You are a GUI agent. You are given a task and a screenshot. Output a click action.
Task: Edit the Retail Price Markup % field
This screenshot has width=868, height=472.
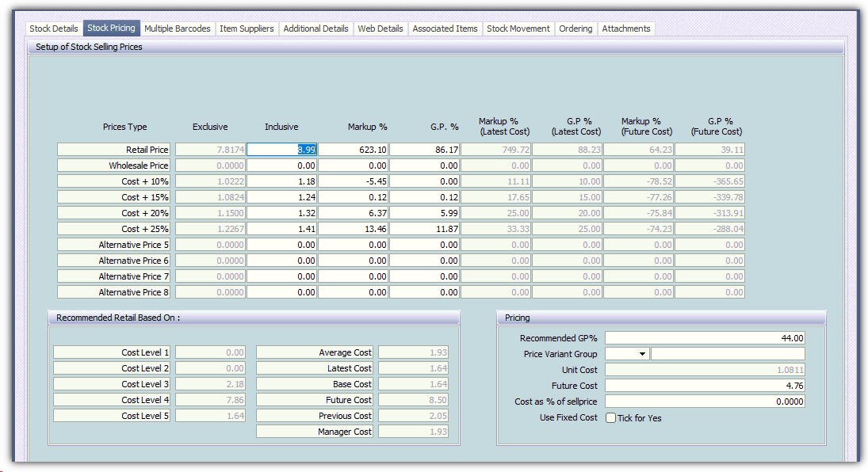354,150
